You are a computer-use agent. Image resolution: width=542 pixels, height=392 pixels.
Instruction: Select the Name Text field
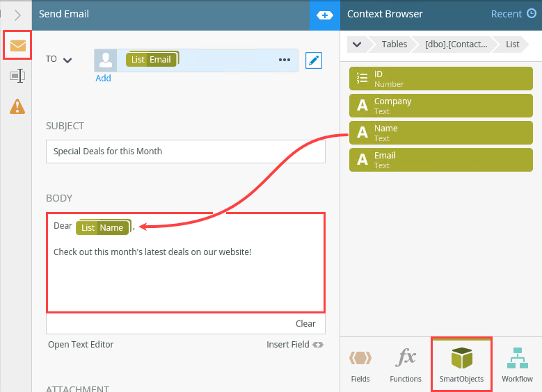click(x=440, y=133)
